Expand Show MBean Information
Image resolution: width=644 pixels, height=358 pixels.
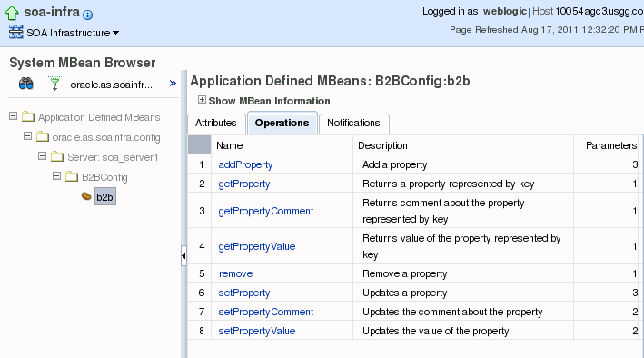(x=202, y=100)
